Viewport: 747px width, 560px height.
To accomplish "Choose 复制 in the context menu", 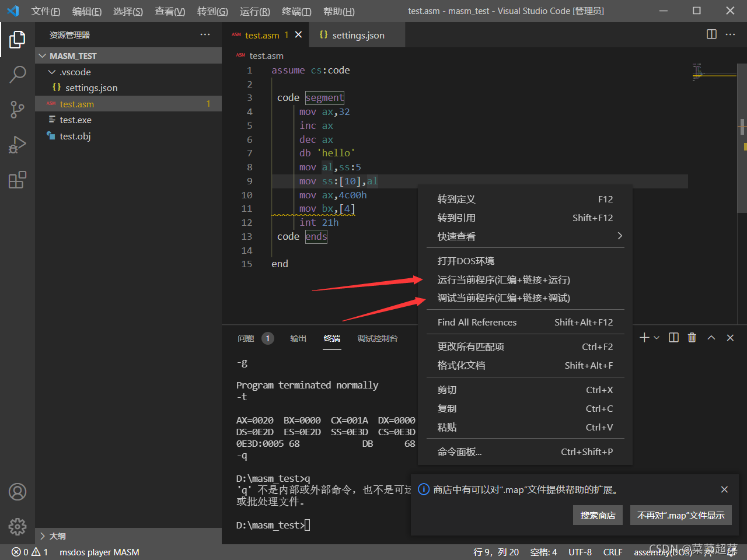I will [525, 408].
